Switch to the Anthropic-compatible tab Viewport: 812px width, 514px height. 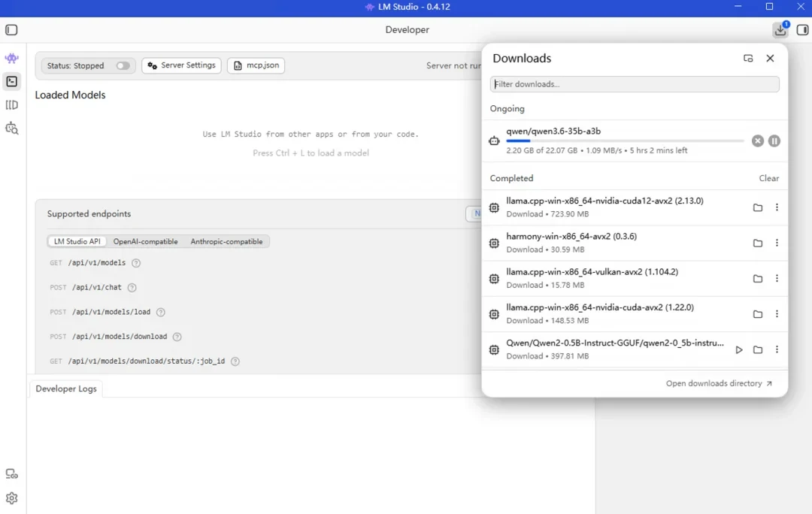coord(226,242)
